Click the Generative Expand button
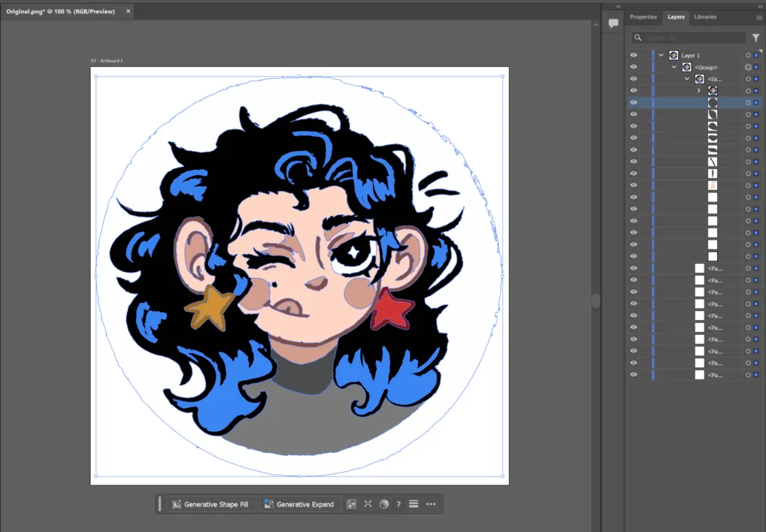Image resolution: width=766 pixels, height=532 pixels. click(x=299, y=504)
